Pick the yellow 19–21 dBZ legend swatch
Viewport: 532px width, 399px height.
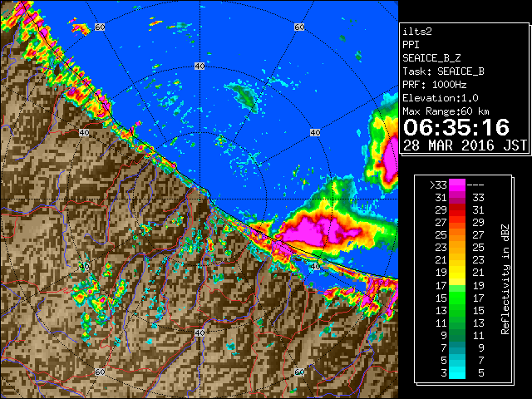tap(457, 273)
